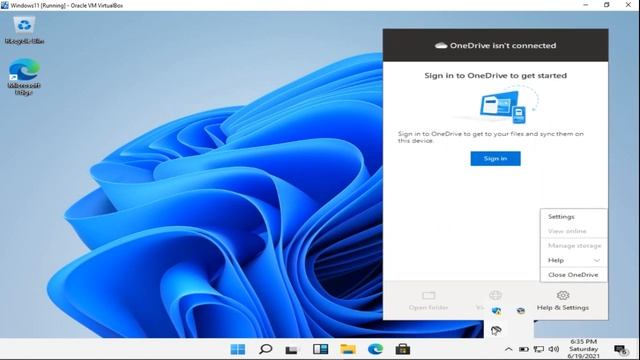The height and width of the screenshot is (360, 640).
Task: Open Microsoft Store from the taskbar
Action: (402, 349)
